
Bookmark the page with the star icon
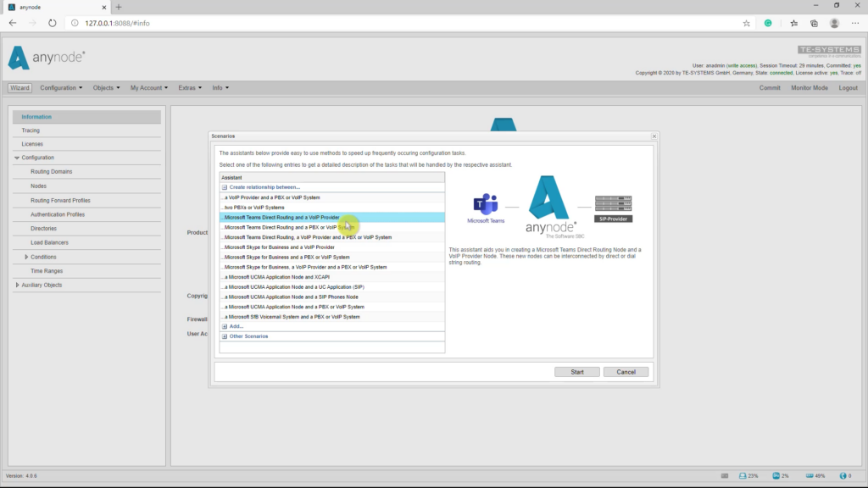746,23
